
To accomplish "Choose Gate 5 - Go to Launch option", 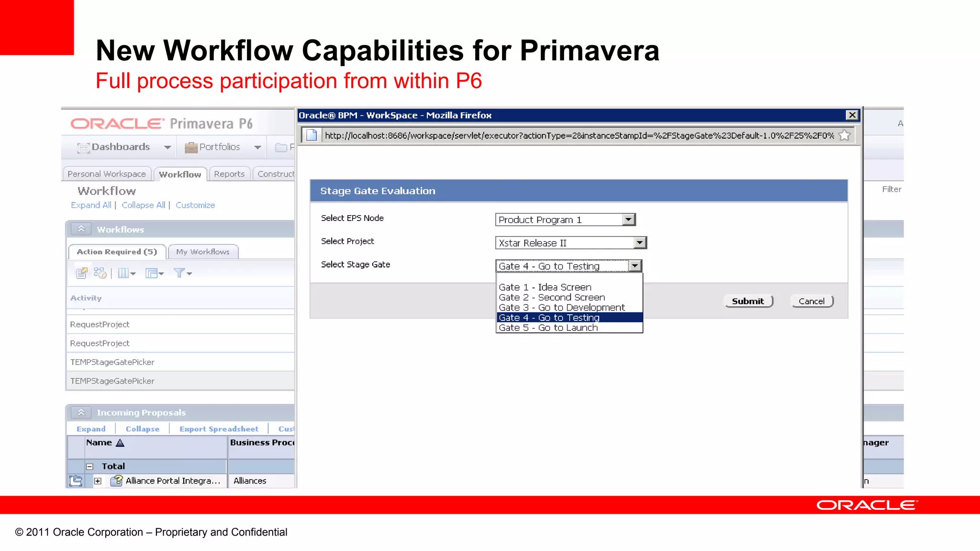I will 569,327.
